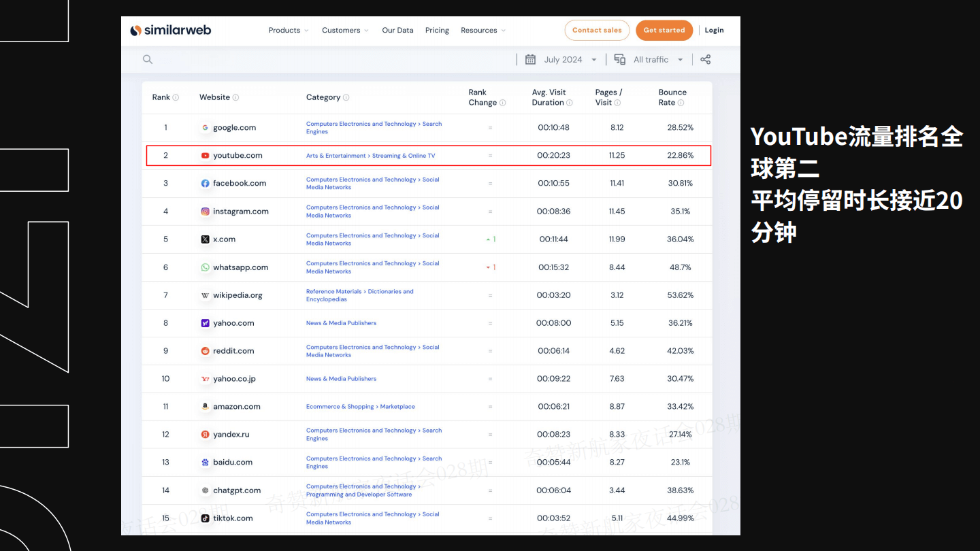
Task: Click the Baidu paw favicon in row 13
Action: point(205,462)
